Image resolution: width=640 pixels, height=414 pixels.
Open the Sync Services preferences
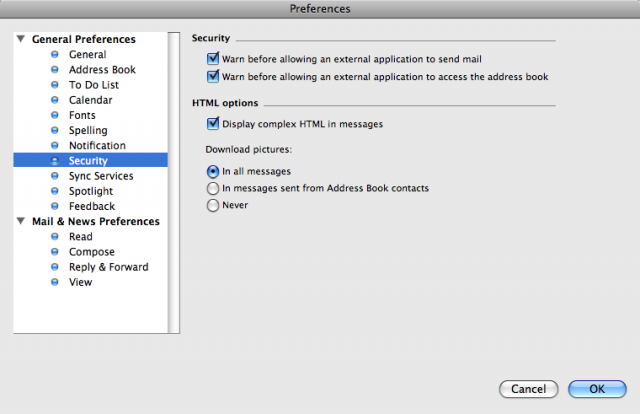[x=101, y=176]
